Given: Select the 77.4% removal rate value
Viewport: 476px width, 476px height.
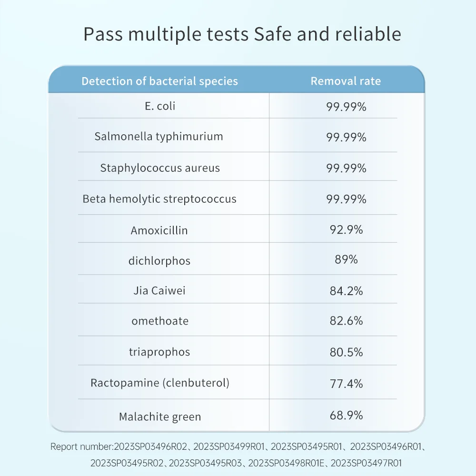Looking at the screenshot, I should click(346, 383).
